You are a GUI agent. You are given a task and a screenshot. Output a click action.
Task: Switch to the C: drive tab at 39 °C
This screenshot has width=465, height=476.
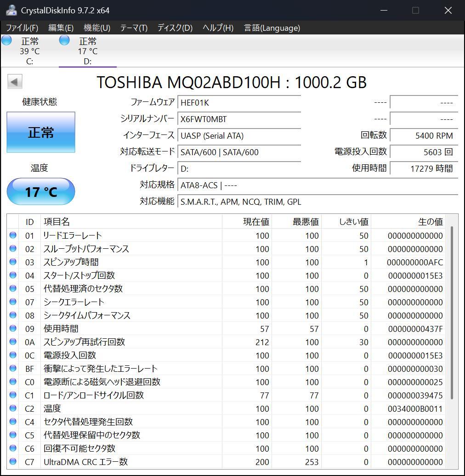(29, 50)
